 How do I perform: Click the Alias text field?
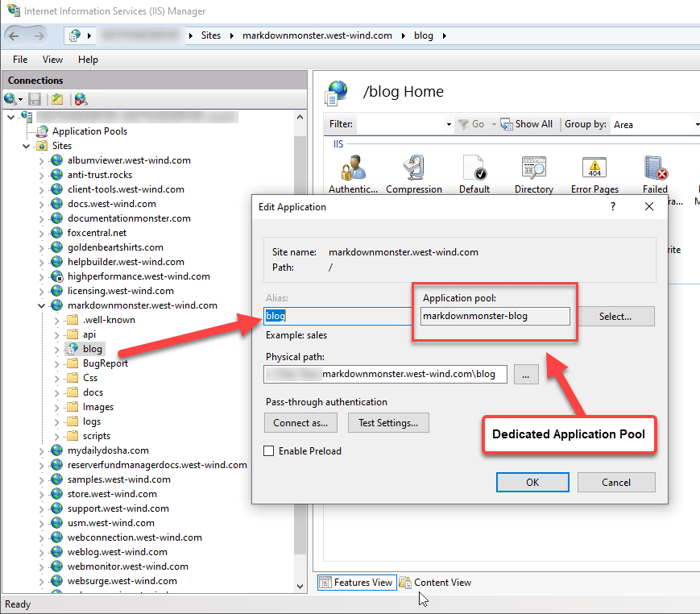pos(338,316)
